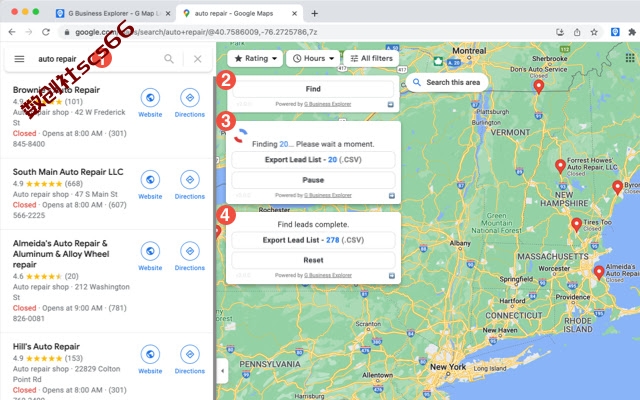
Task: Open Brownies Auto Repair website icon
Action: [150, 98]
